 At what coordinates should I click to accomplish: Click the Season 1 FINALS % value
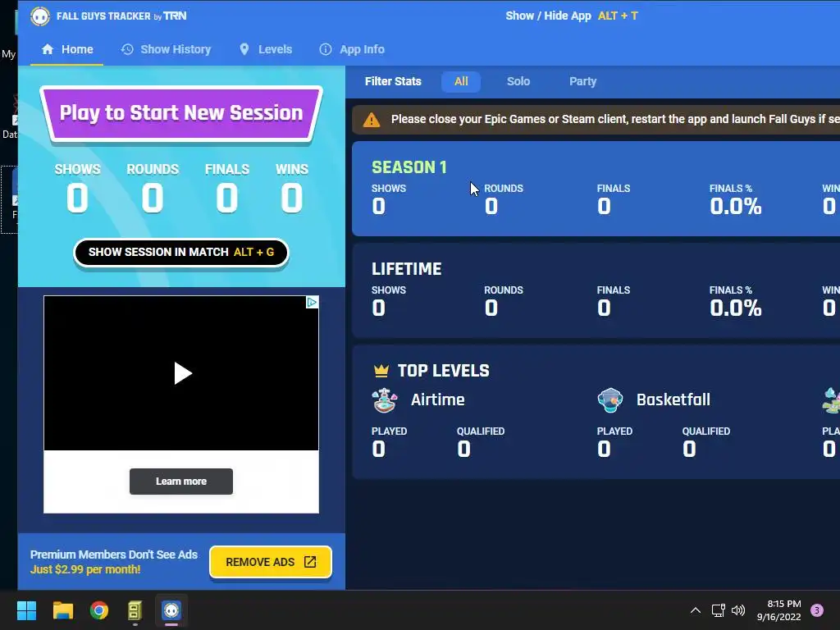736,206
